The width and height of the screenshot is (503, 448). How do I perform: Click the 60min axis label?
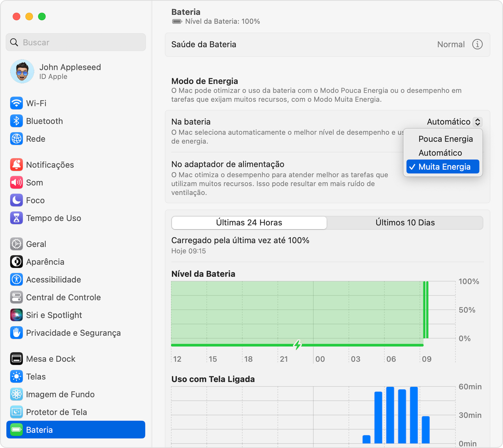470,387
